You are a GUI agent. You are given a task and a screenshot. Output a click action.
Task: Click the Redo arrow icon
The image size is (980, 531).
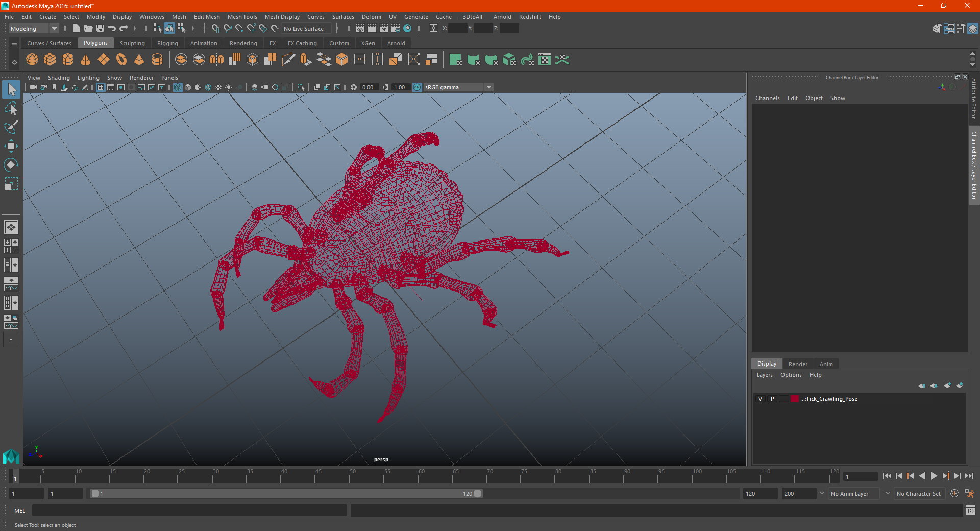pos(124,29)
